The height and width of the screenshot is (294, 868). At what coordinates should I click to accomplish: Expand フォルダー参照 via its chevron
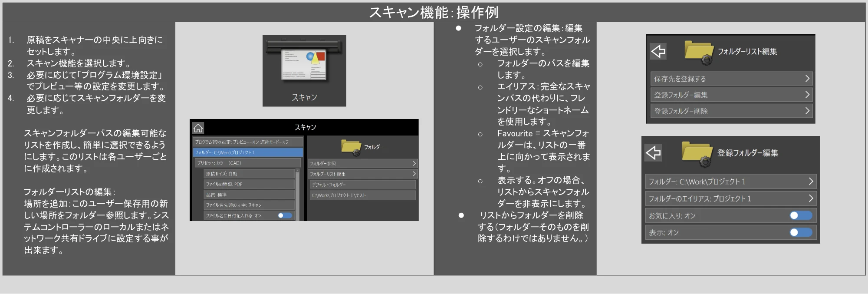(414, 163)
